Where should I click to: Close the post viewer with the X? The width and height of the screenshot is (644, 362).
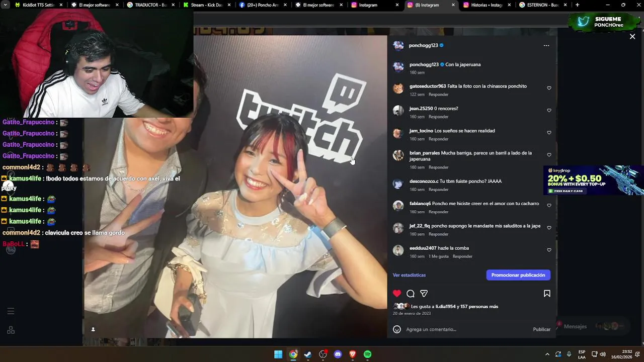(x=632, y=36)
